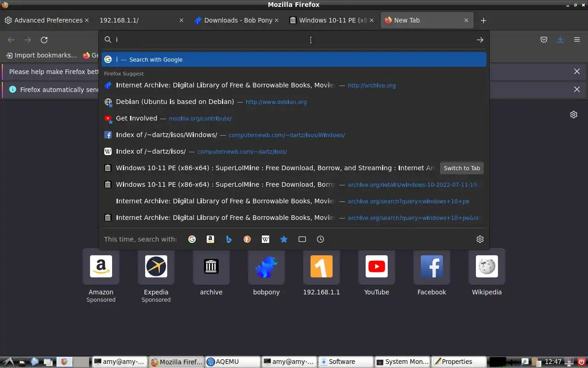Choose 'i — Search with Google' suggestion

tap(294, 59)
